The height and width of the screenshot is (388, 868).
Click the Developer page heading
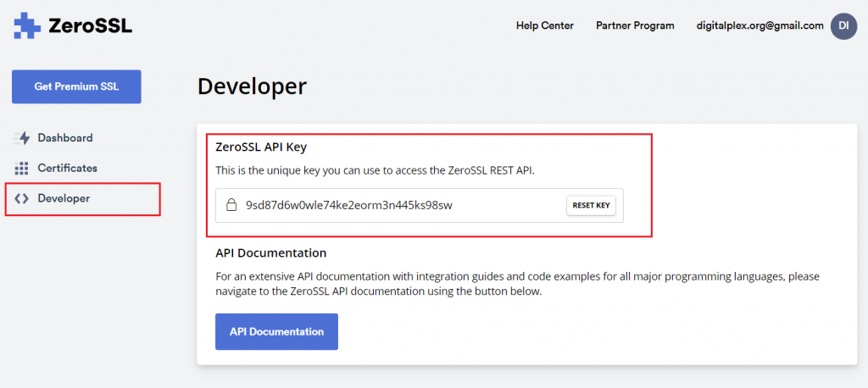coord(252,86)
